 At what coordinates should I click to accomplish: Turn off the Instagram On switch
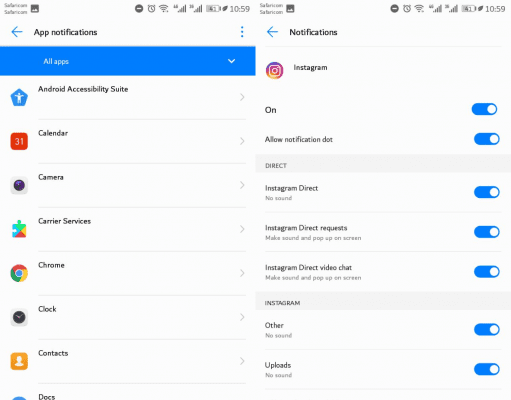tap(484, 109)
